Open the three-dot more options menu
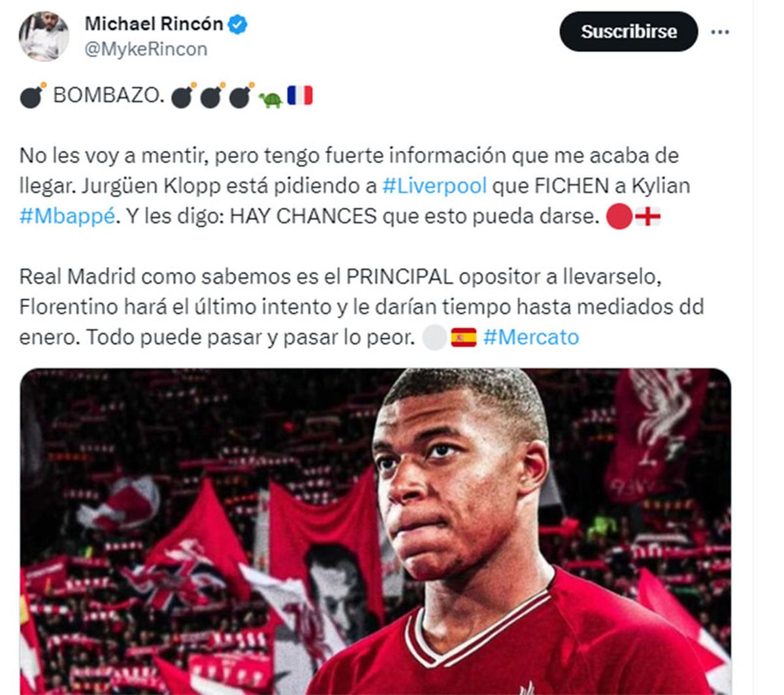This screenshot has width=784, height=695. 720,31
